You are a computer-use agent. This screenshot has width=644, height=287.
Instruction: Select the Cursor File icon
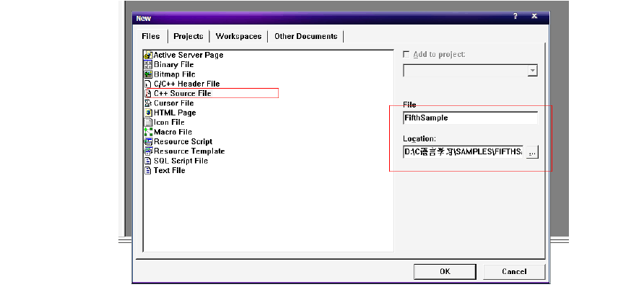click(148, 103)
